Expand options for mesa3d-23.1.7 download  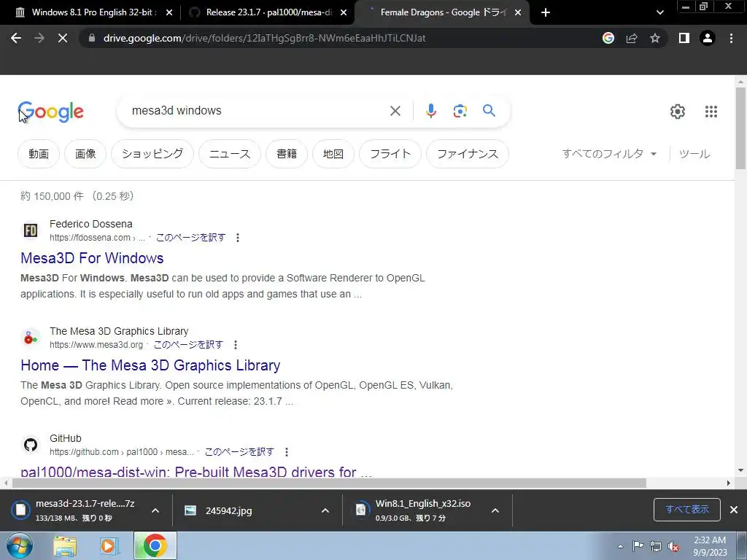click(155, 510)
